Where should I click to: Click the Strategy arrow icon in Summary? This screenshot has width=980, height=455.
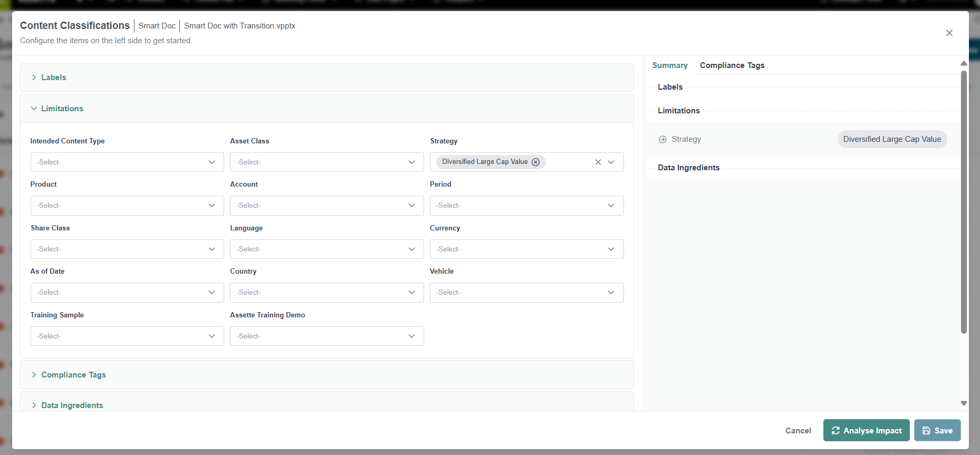(662, 139)
